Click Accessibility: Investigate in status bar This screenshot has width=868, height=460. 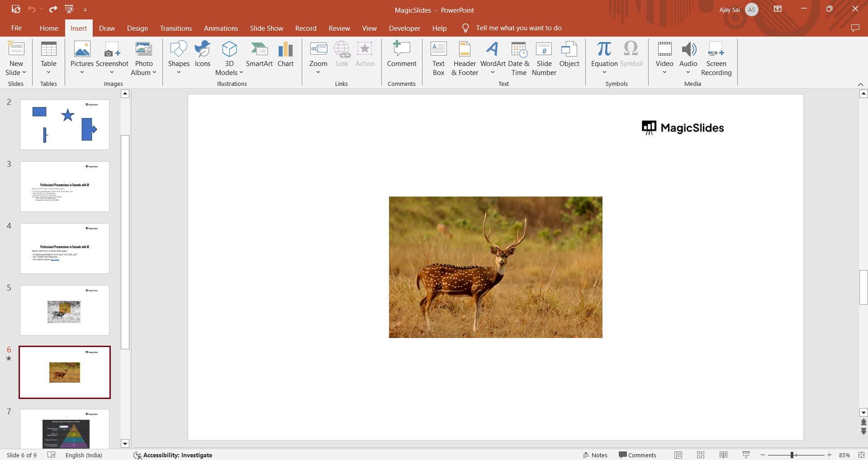pyautogui.click(x=173, y=455)
